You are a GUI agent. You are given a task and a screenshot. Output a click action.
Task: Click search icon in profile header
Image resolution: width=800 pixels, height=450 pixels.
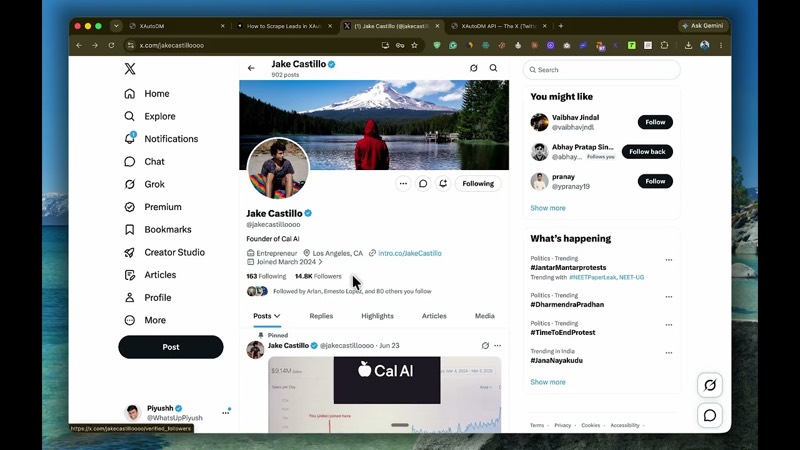(x=493, y=68)
